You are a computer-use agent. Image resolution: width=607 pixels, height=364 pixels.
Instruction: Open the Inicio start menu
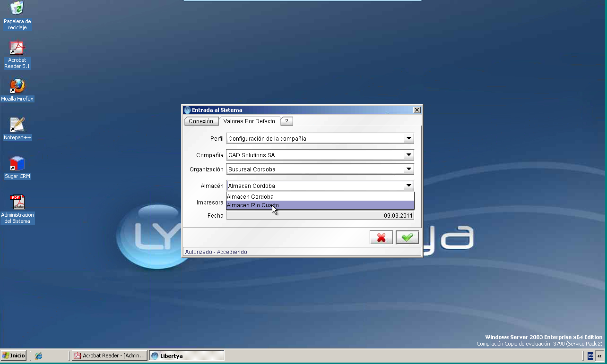point(14,356)
